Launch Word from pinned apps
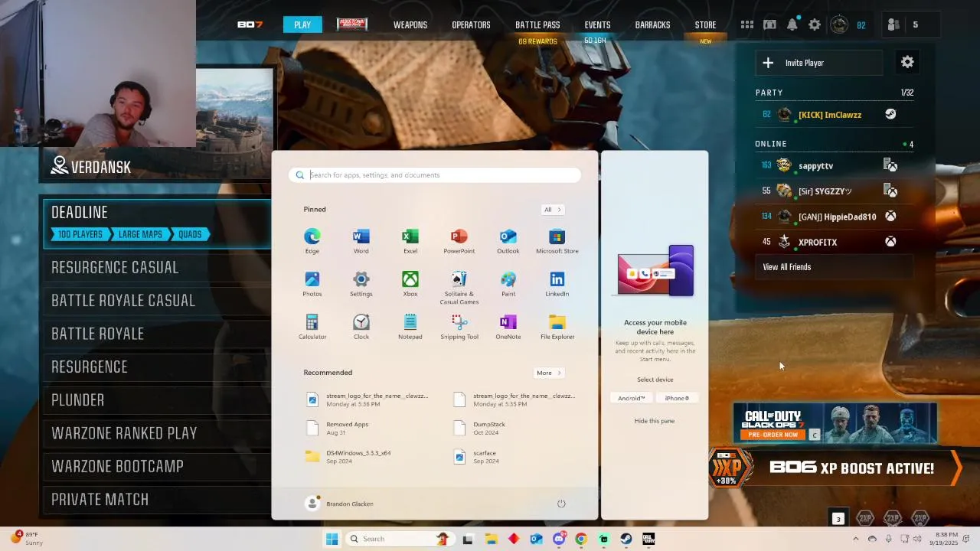 tap(361, 240)
